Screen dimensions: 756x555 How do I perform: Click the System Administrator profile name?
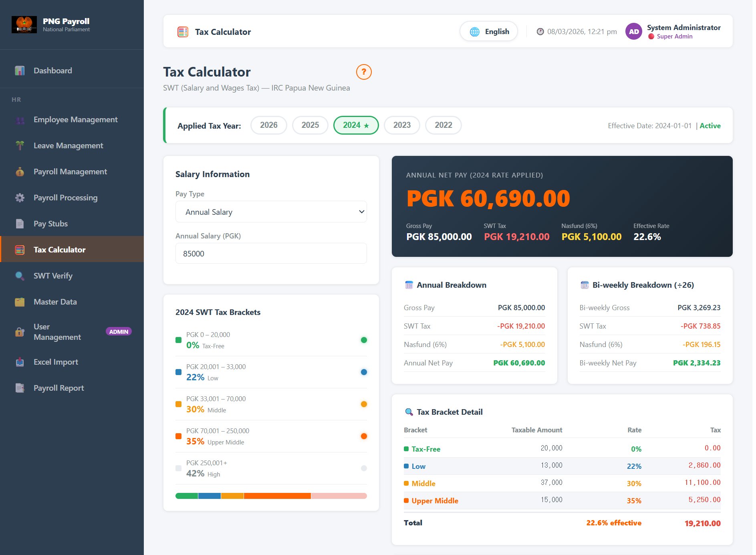[683, 28]
